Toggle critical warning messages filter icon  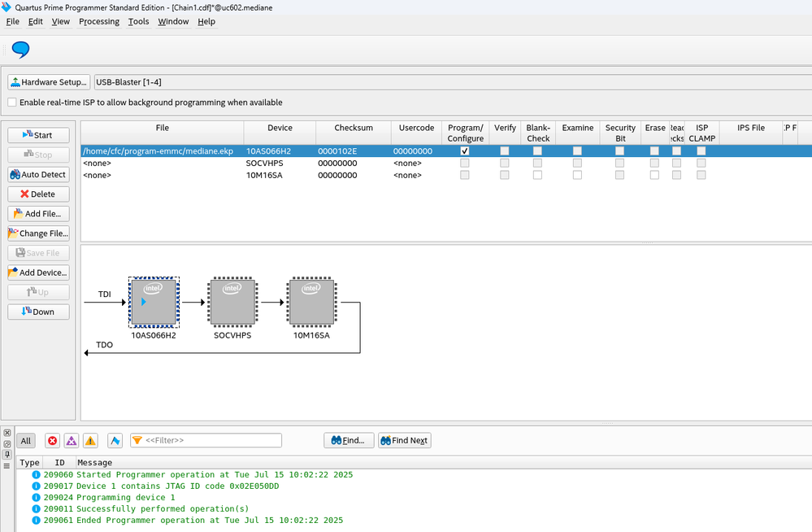click(x=72, y=441)
